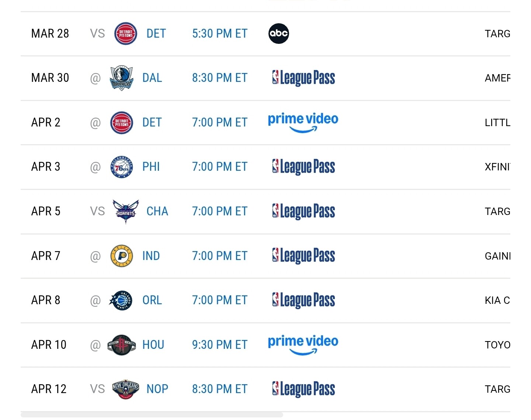
Task: Click the Pistons logo in the MAR 28 row
Action: pos(125,34)
